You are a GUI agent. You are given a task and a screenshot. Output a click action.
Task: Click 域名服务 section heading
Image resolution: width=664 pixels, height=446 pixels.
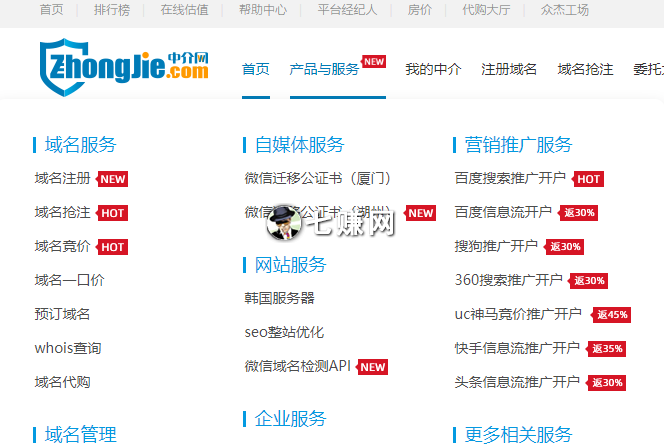click(x=80, y=145)
